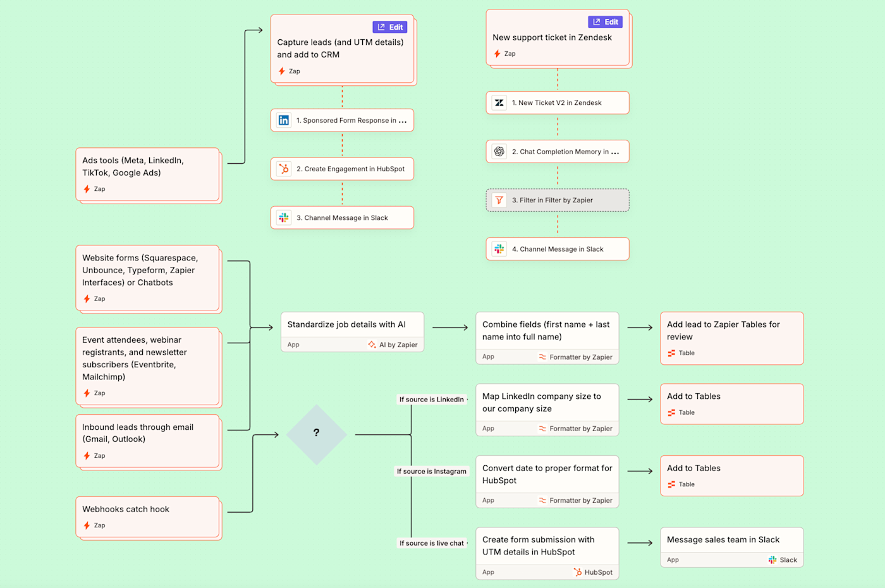Image resolution: width=885 pixels, height=588 pixels.
Task: Click 'AI by Zapier' label
Action: click(x=398, y=345)
